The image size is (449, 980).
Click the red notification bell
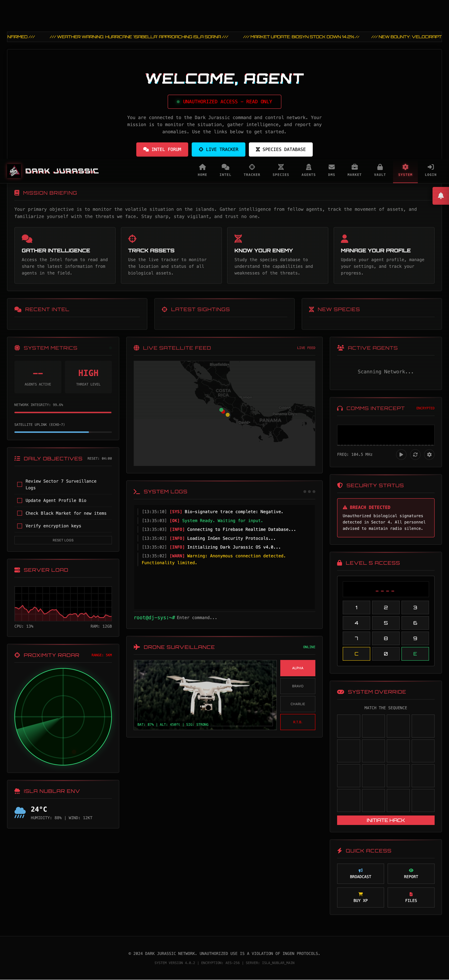(441, 196)
